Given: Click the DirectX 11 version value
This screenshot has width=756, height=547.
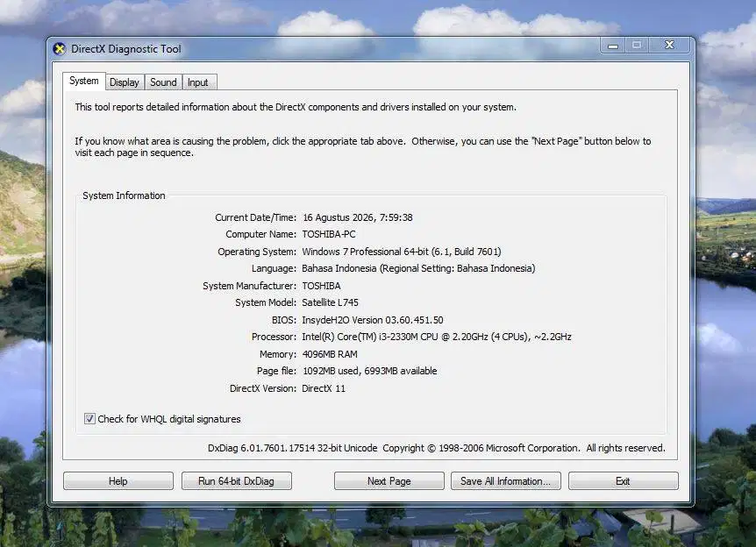Looking at the screenshot, I should point(324,388).
